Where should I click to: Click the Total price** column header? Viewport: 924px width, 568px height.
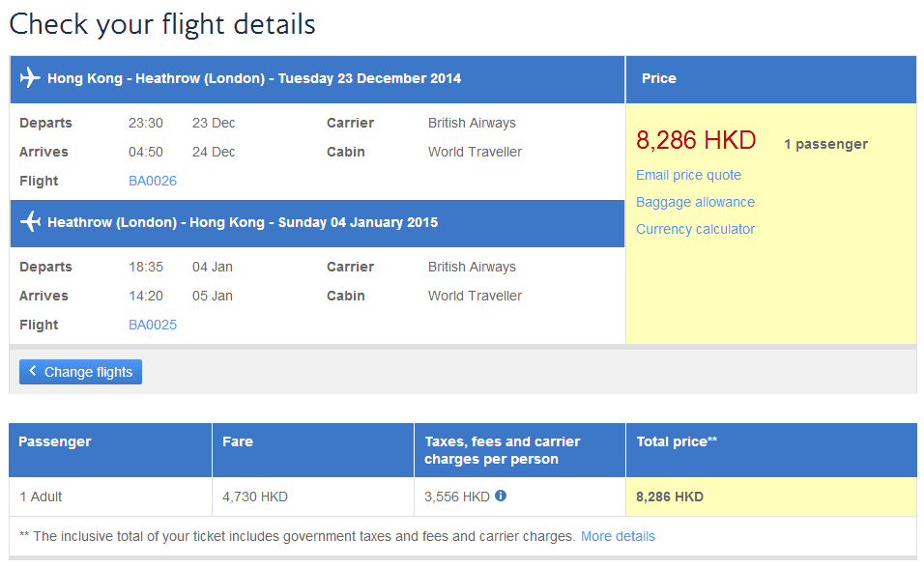click(677, 441)
